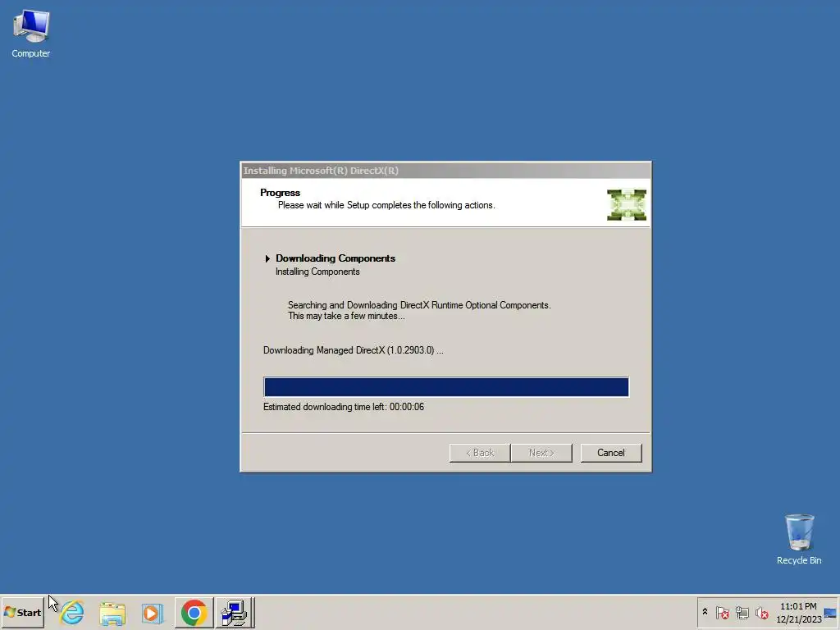Click the muted volume speaker tray icon

click(x=761, y=612)
